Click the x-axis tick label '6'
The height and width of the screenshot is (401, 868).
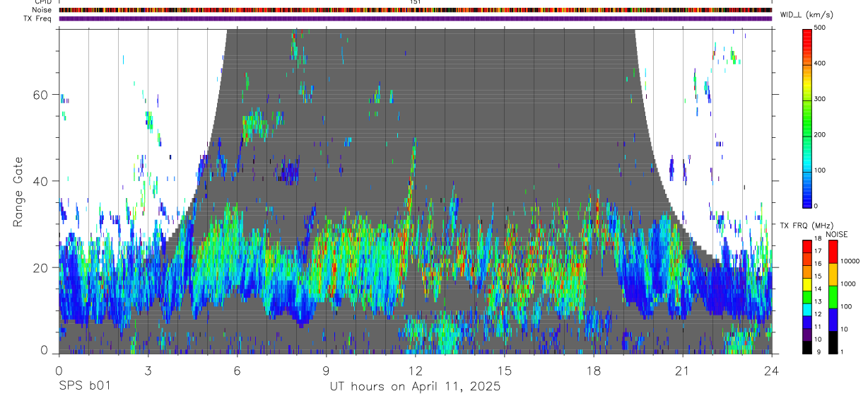pyautogui.click(x=237, y=370)
